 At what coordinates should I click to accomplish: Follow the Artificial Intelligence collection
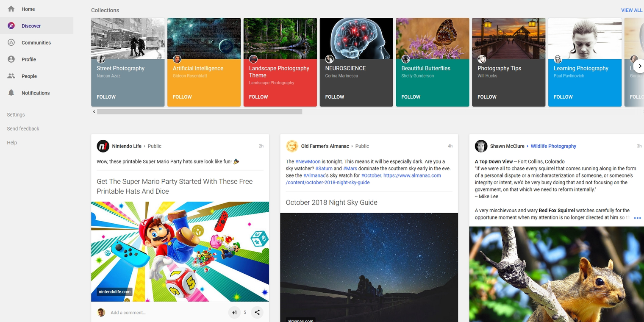click(182, 97)
